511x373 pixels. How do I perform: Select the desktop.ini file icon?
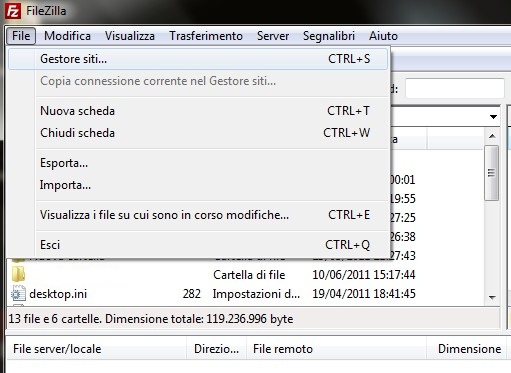point(18,294)
